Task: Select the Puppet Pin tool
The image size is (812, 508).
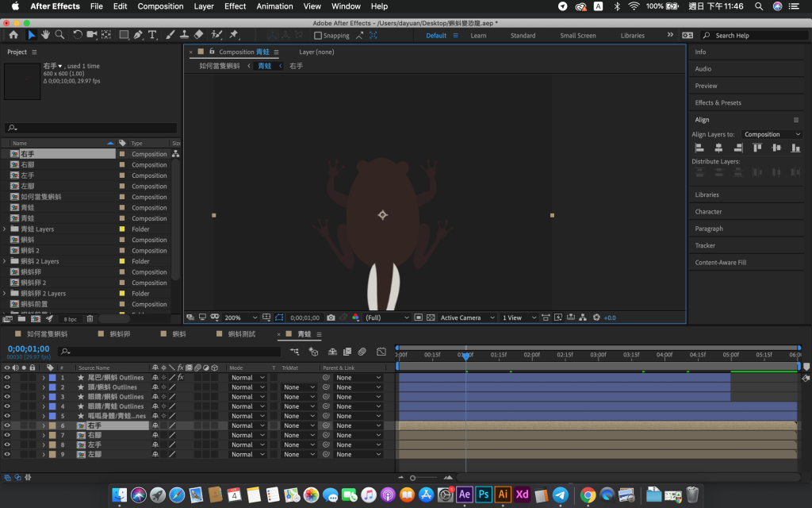Action: (233, 35)
